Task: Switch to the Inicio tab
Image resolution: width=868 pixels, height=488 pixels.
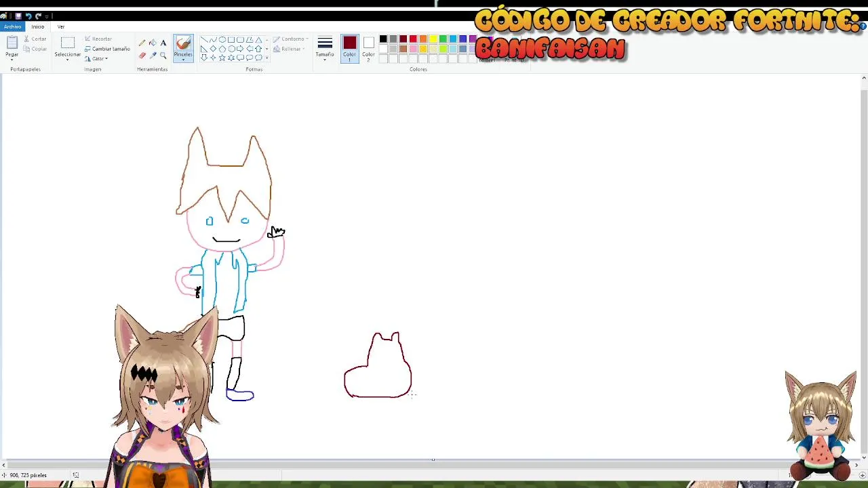Action: [37, 26]
